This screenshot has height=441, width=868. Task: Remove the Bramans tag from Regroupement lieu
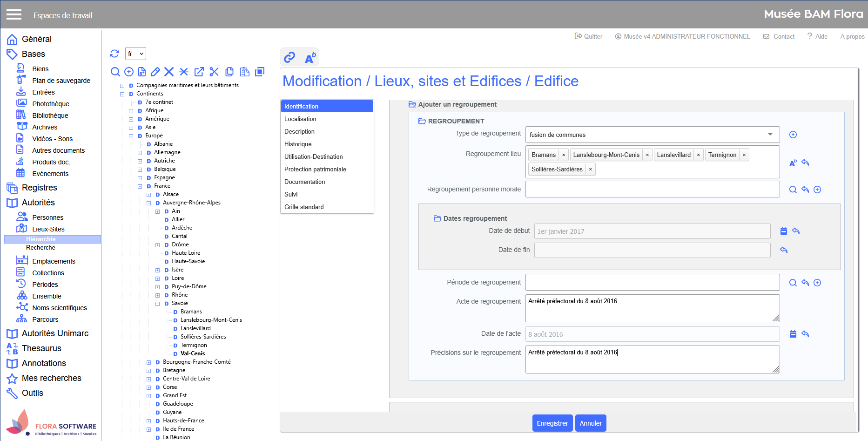(x=564, y=155)
